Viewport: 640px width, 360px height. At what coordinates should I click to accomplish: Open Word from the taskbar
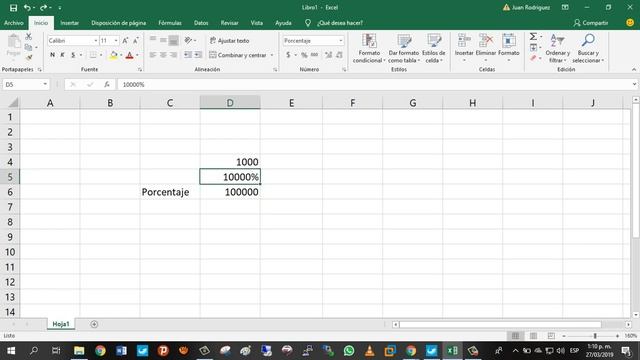(121, 351)
